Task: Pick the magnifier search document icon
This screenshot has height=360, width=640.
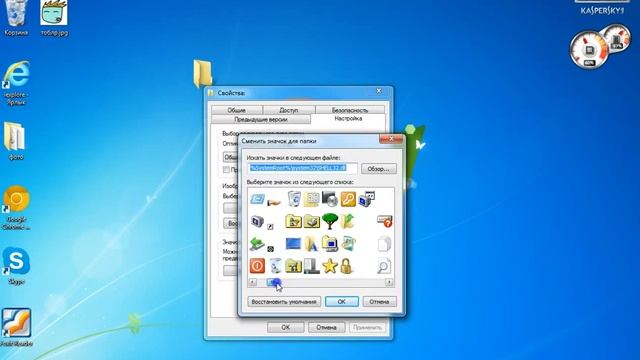Action: click(x=384, y=266)
